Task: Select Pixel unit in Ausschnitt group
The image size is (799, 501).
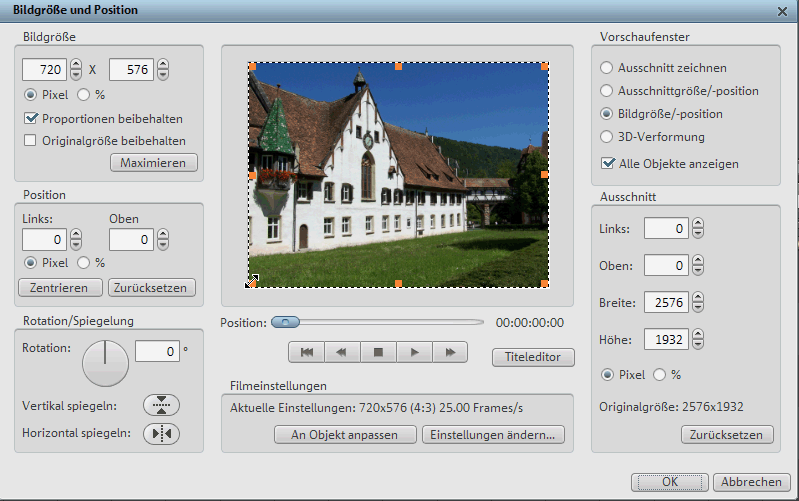Action: [607, 375]
